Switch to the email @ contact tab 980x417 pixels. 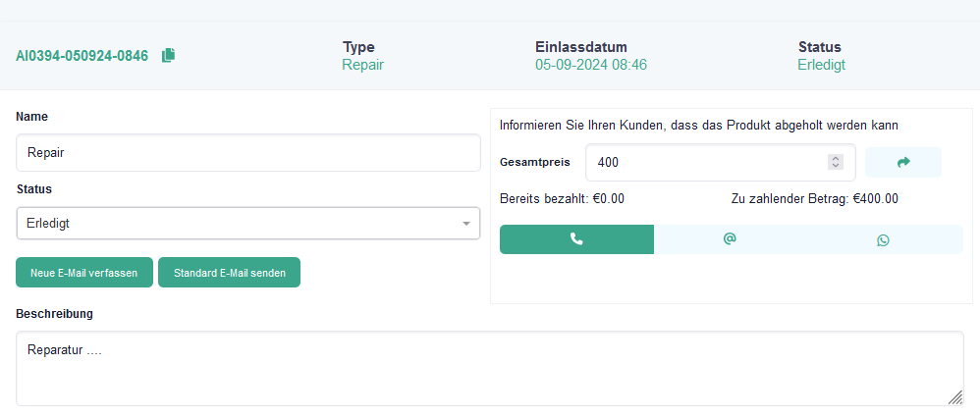pyautogui.click(x=730, y=239)
